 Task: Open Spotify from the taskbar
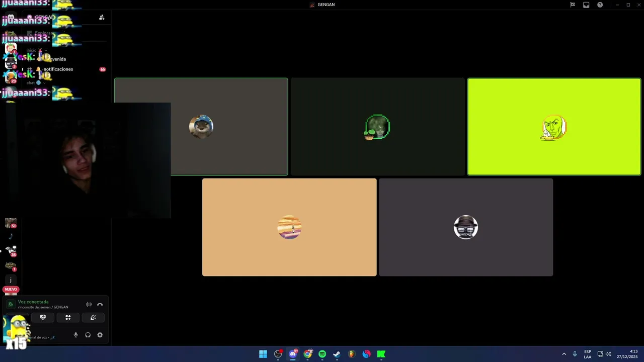(322, 354)
